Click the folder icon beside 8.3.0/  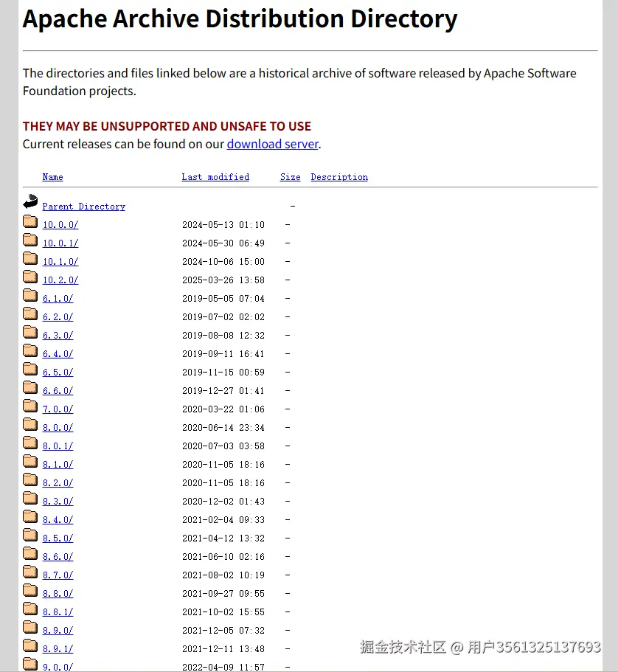30,498
